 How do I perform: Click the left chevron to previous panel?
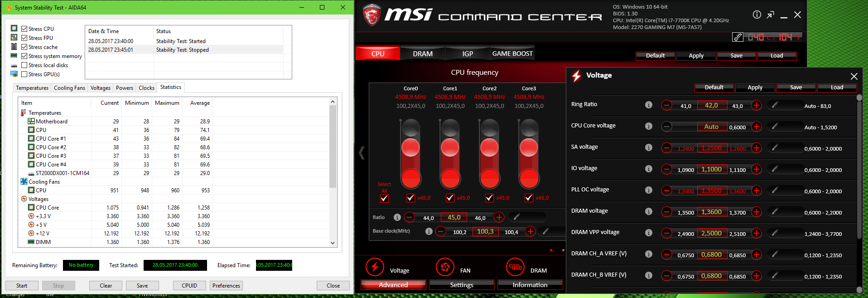pos(362,153)
